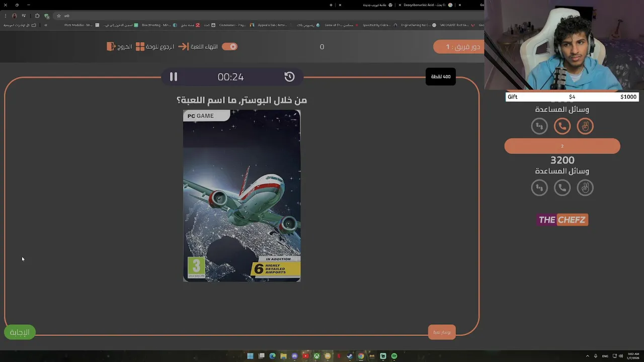Switch to Chrome in the taskbar
The image size is (644, 362).
tap(361, 356)
